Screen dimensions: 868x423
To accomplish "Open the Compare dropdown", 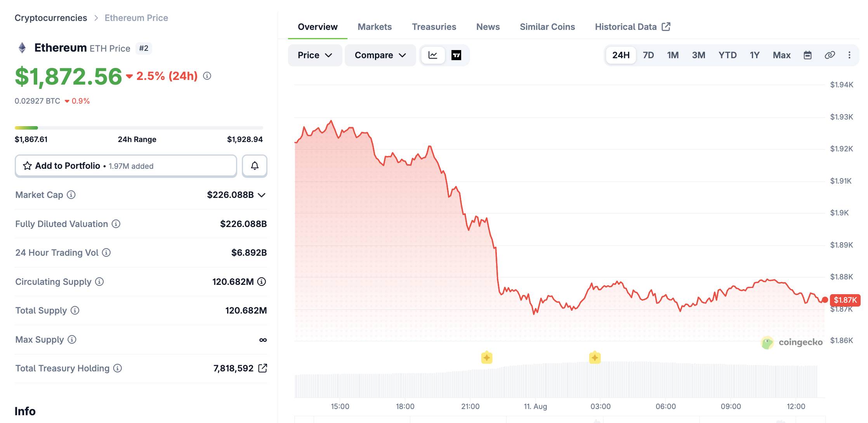I will click(380, 55).
